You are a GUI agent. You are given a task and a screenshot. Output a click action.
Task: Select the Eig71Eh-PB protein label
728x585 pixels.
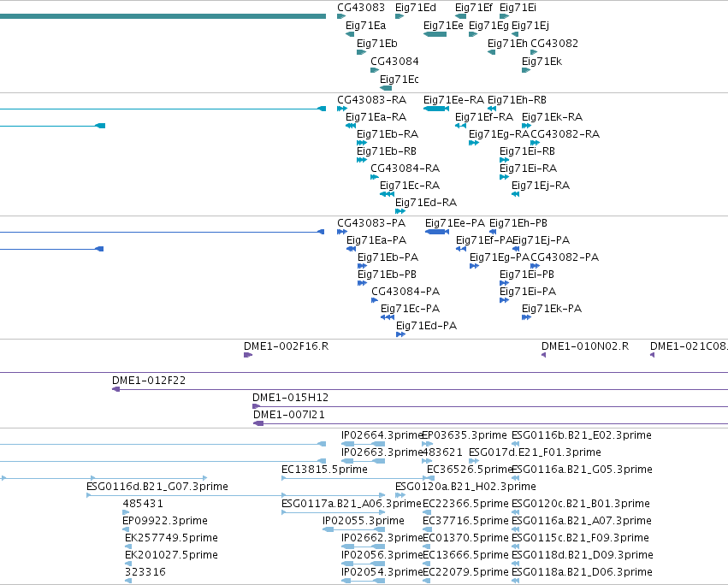518,223
